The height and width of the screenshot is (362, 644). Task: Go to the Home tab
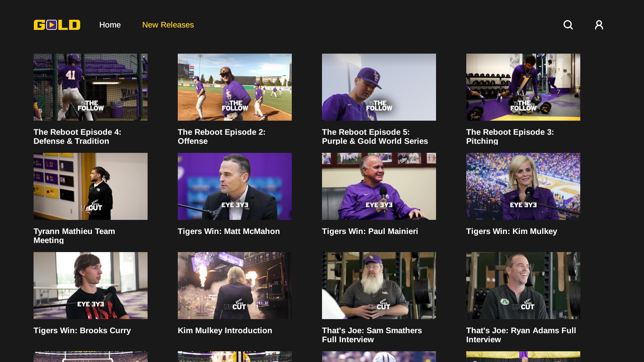pos(110,25)
